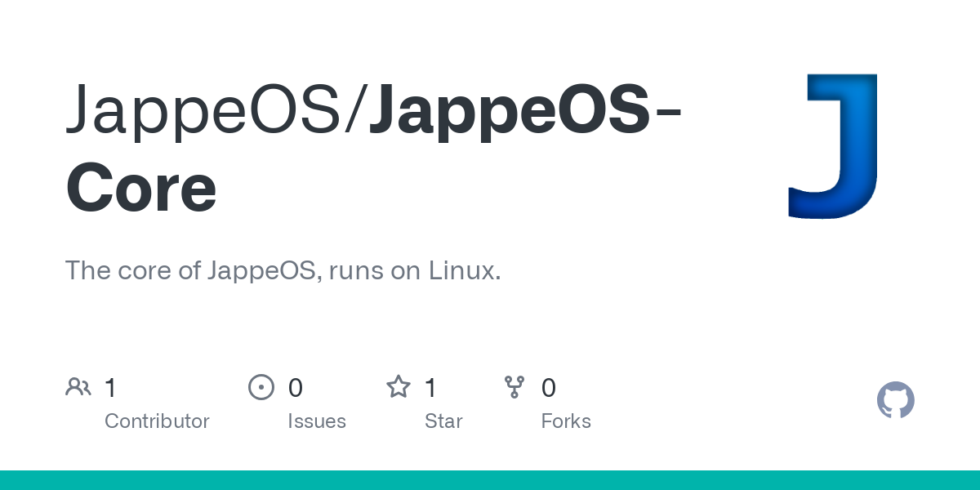Click the Octocat icon in the corner
Screen dimensions: 980x490
click(x=895, y=400)
